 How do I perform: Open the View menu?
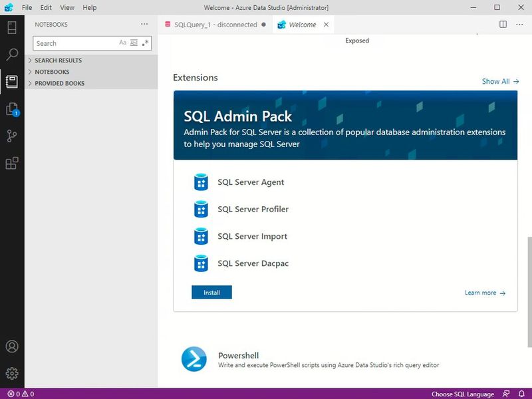click(66, 7)
